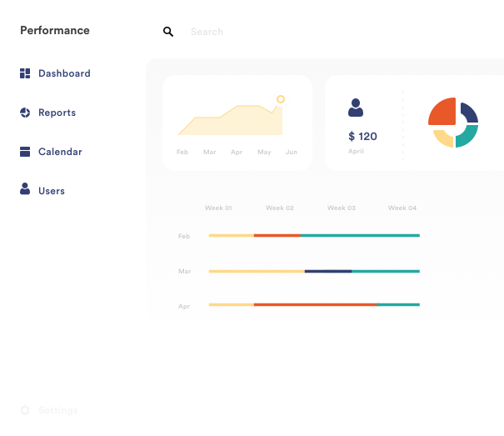This screenshot has height=436, width=504.
Task: Click the Week 02 column header
Action: coord(280,208)
